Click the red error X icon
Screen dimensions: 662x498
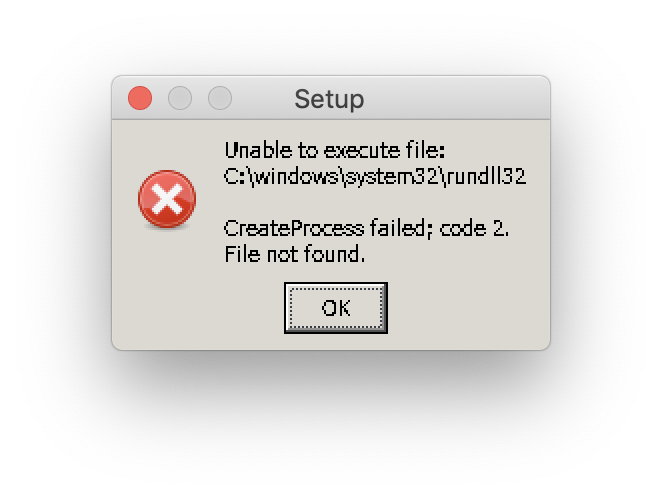pos(167,199)
